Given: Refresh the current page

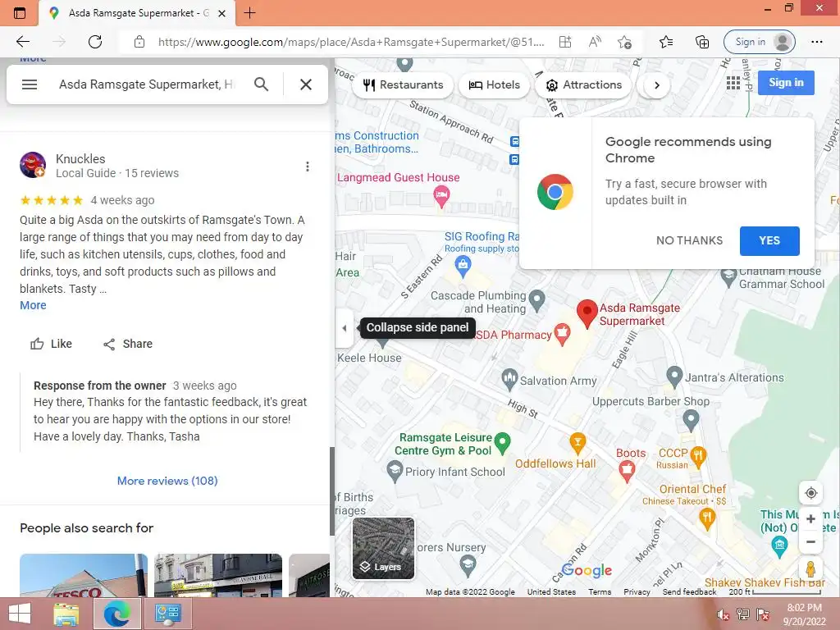Looking at the screenshot, I should (95, 42).
